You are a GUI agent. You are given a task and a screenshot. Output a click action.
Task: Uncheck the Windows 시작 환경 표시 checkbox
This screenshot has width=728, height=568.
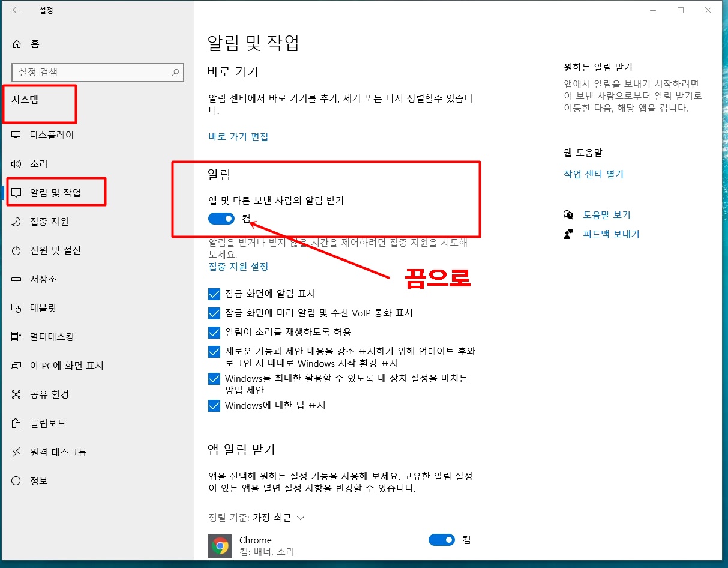214,351
